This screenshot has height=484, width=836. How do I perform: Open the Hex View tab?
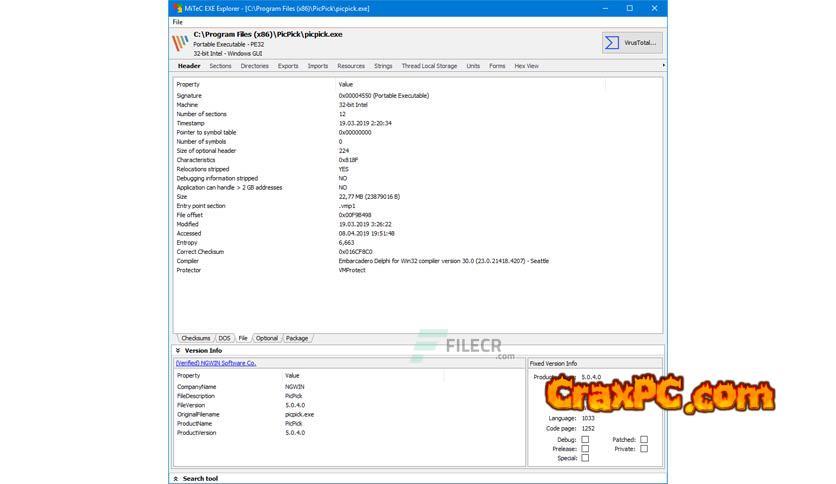526,66
